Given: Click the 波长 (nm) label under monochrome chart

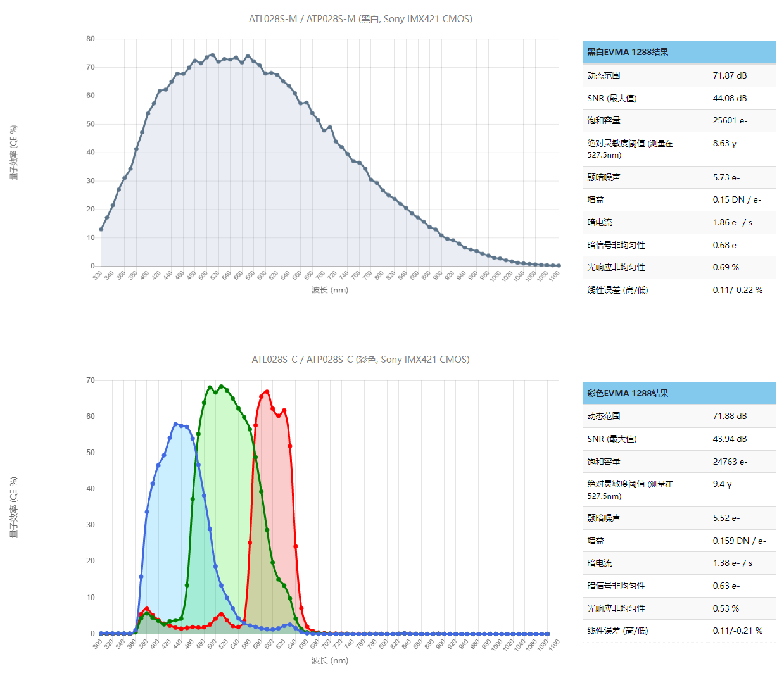Looking at the screenshot, I should pos(329,290).
